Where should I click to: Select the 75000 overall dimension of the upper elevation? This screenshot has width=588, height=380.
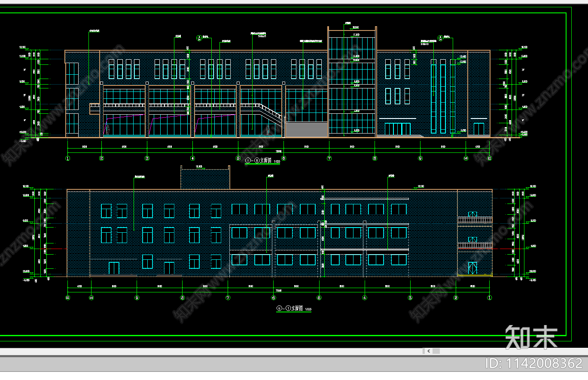(278, 151)
